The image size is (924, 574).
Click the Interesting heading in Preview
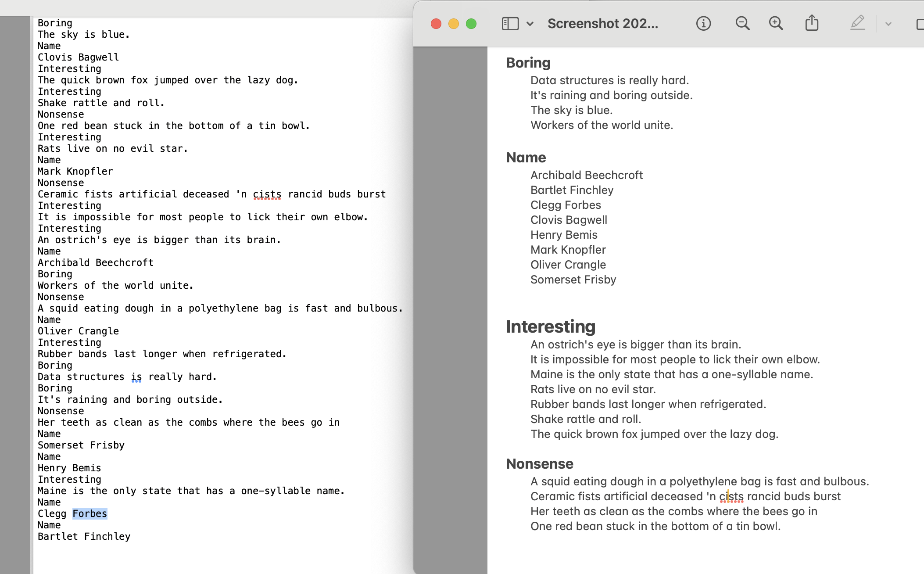pyautogui.click(x=550, y=326)
